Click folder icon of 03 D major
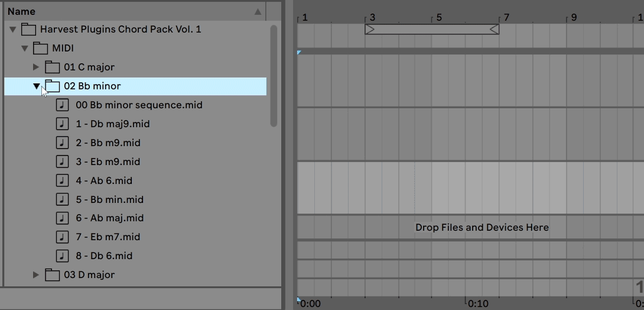Viewport: 644px width, 310px height. pyautogui.click(x=53, y=275)
